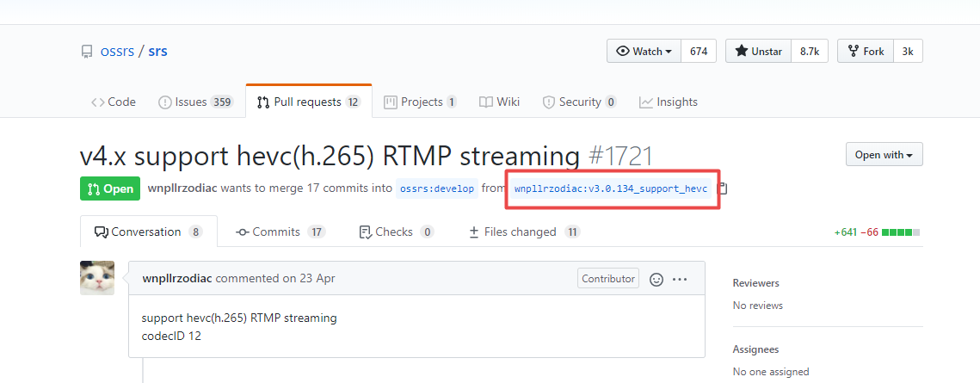
Task: Open the Security tab
Action: (579, 102)
